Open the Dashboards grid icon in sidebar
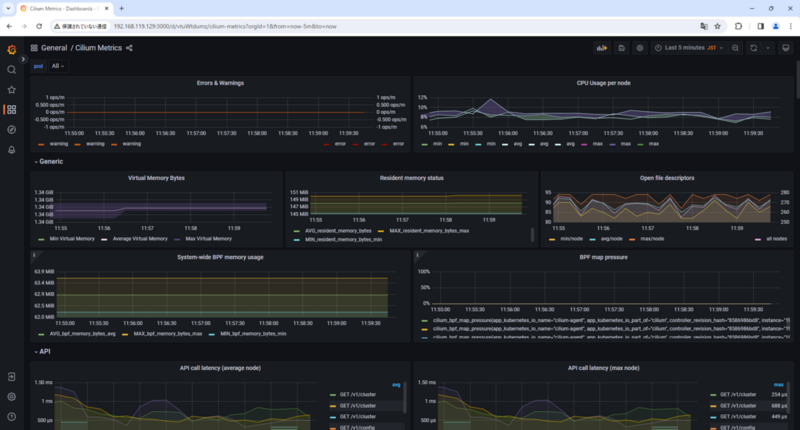800x430 pixels. click(x=11, y=110)
